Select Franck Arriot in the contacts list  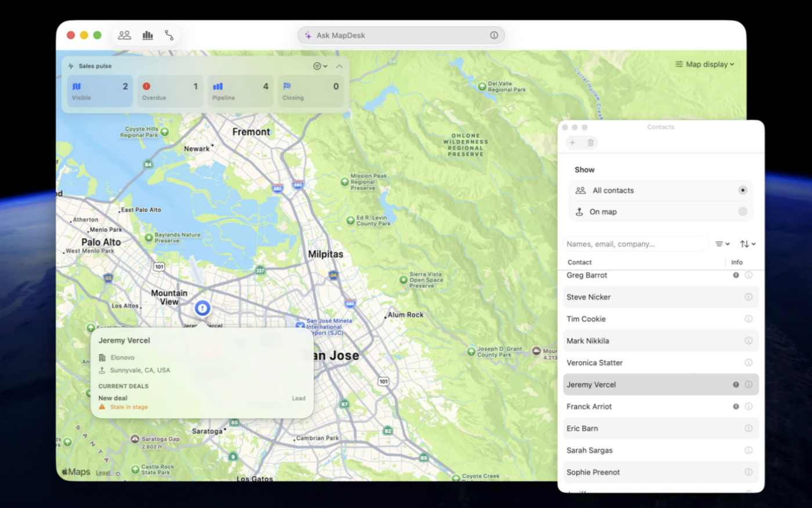pyautogui.click(x=661, y=406)
